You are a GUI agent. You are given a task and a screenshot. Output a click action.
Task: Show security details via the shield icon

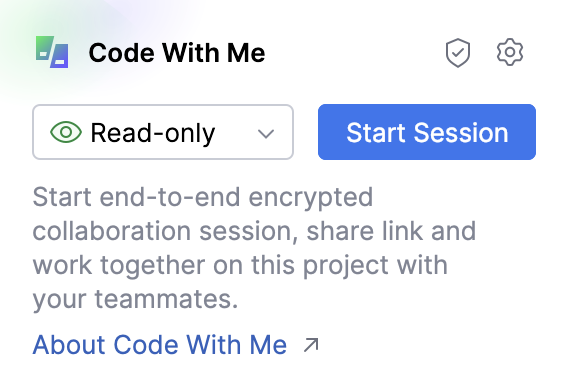pyautogui.click(x=458, y=53)
